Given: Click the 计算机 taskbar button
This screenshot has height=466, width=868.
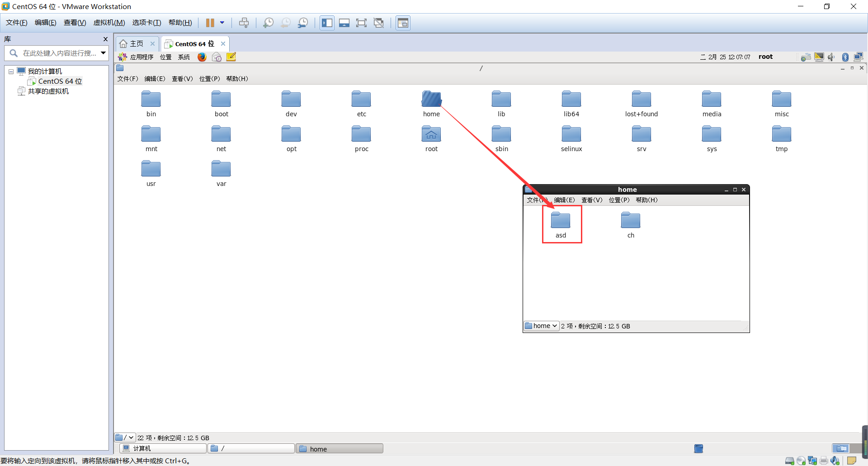Looking at the screenshot, I should (x=164, y=448).
